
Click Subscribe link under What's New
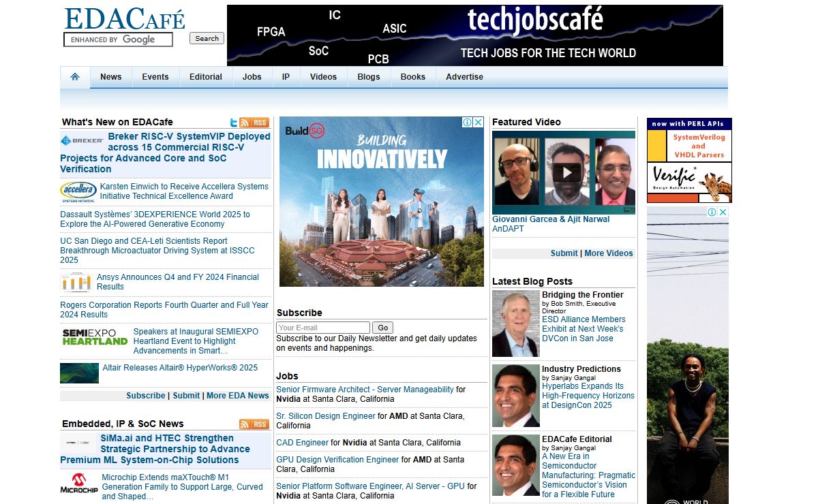coord(146,396)
